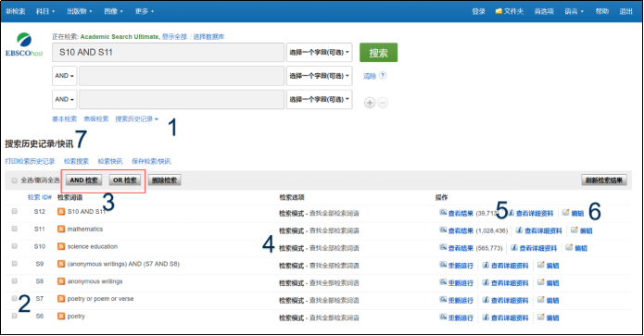Open 首选项 preferences
This screenshot has width=644, height=336.
(x=544, y=11)
